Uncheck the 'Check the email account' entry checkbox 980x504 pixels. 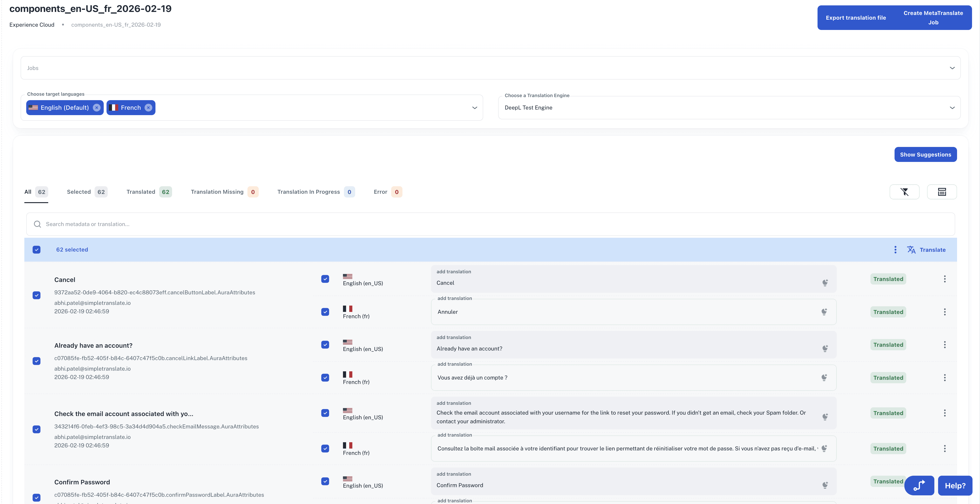37,430
